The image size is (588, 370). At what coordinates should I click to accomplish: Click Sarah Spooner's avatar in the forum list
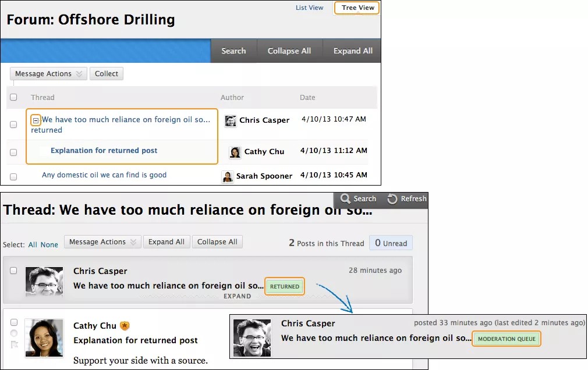(x=228, y=176)
